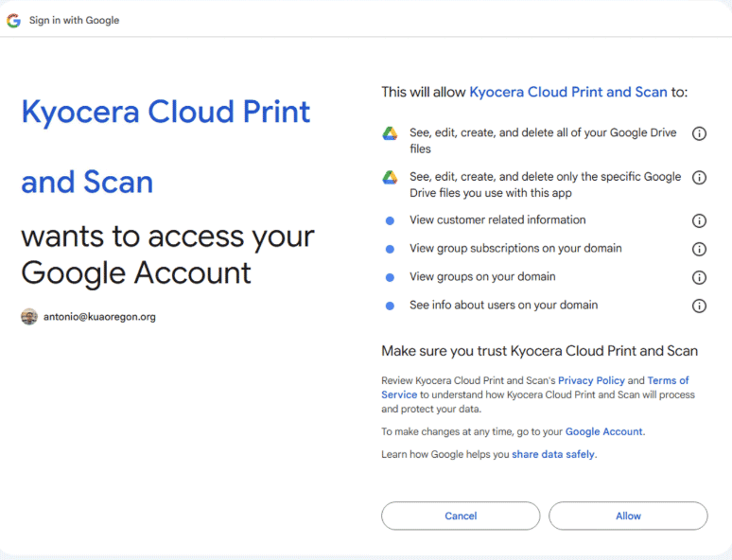Screen dimensions: 732x560
Task: Click 'View group subscriptions on your domain' text
Action: pos(515,248)
